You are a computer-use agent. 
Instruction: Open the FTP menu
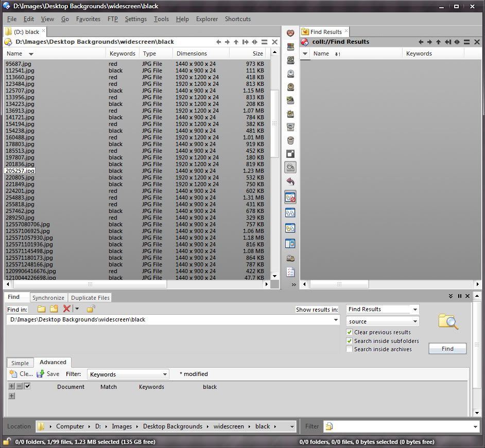coord(113,19)
